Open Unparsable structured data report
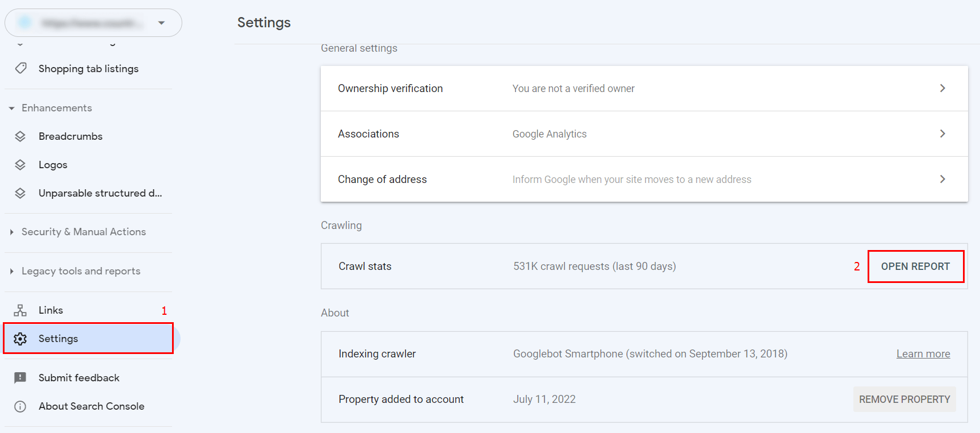The width and height of the screenshot is (980, 433). point(100,193)
